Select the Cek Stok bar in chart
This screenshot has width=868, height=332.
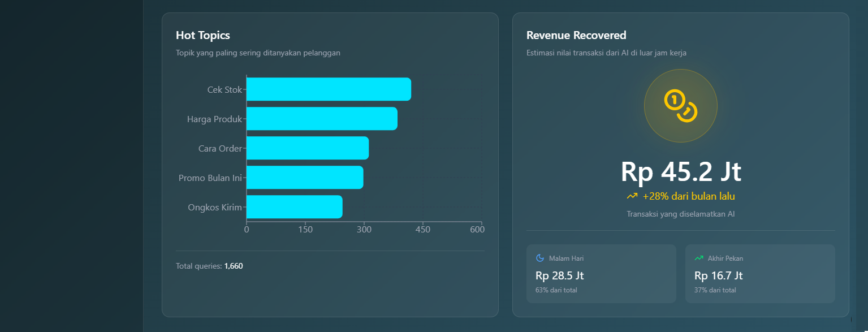(x=329, y=89)
